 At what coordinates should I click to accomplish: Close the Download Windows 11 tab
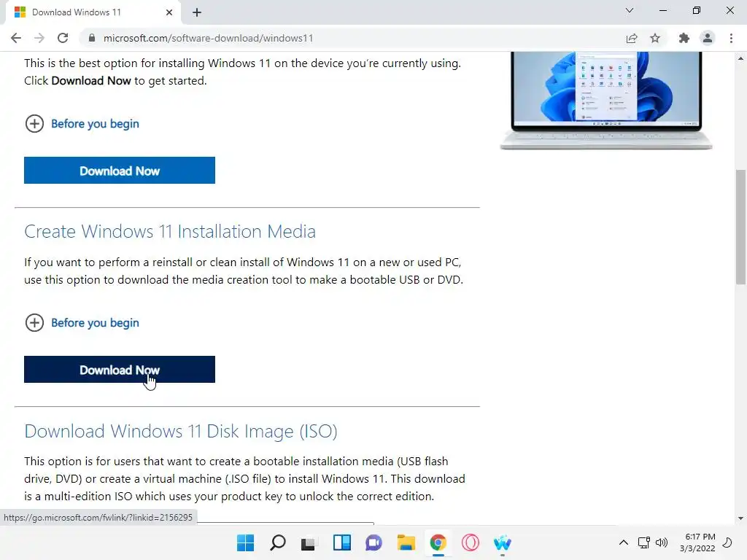tap(169, 12)
